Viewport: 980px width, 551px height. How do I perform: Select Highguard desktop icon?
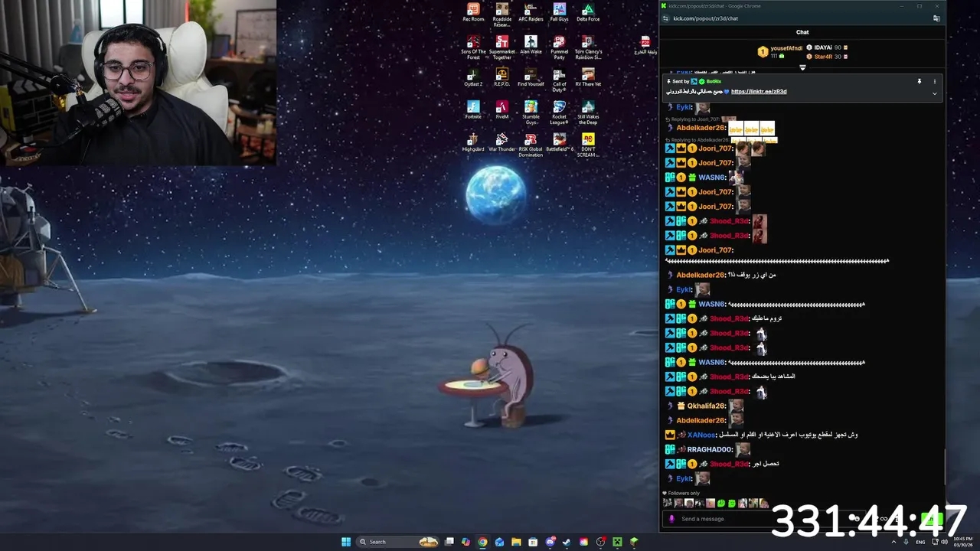coord(473,142)
